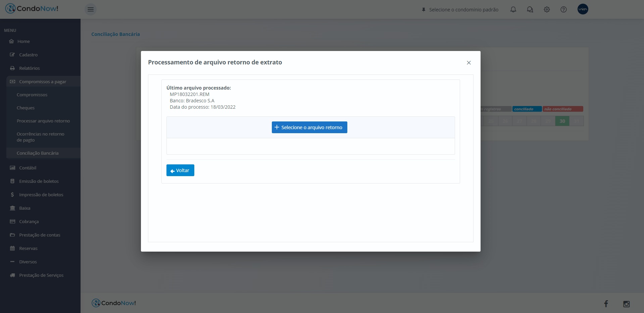Open the chat messages icon
This screenshot has width=644, height=313.
click(x=530, y=9)
